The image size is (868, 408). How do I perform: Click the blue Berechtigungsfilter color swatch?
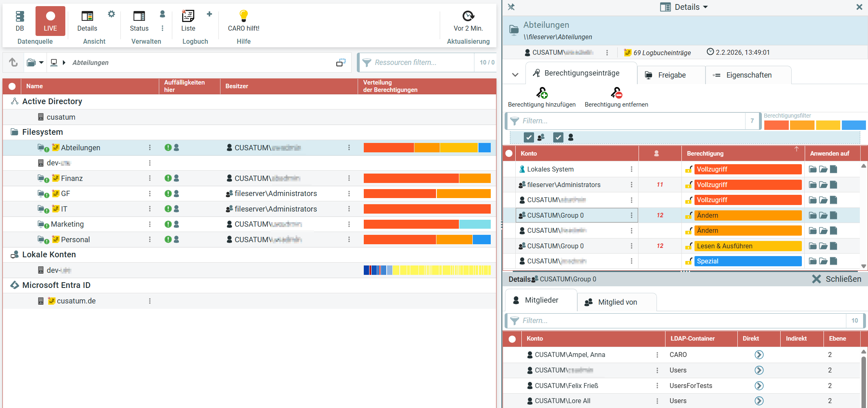[854, 125]
